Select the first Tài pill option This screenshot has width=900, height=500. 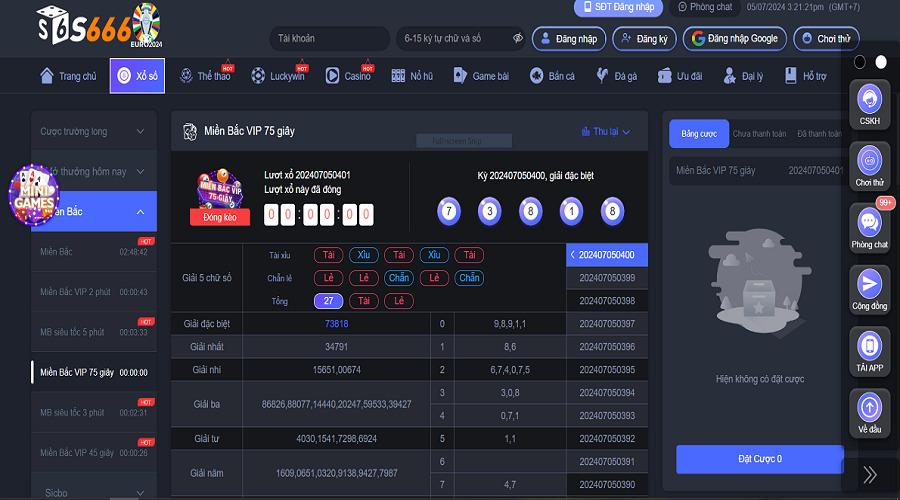click(x=329, y=255)
